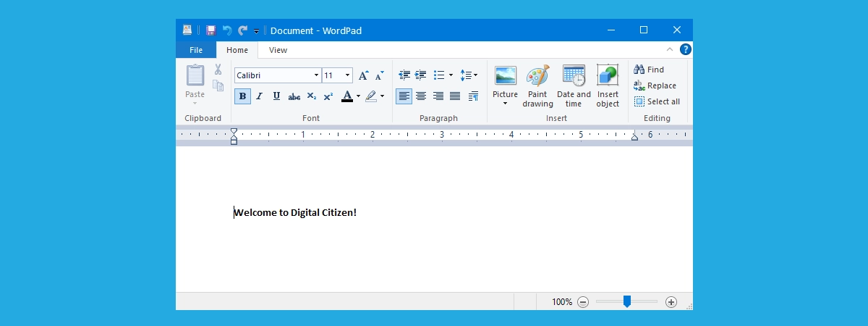Open the highlight color palette arrow

point(382,96)
